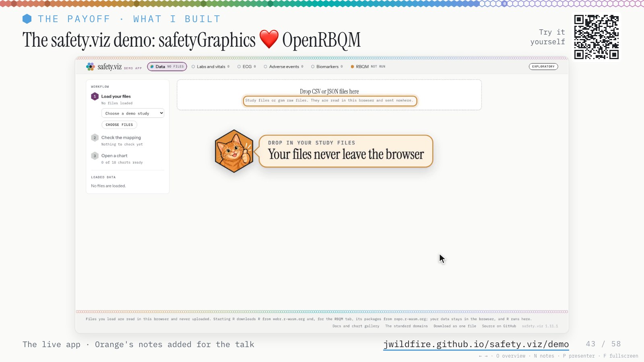Click the safety.viz flower logo icon
Image resolution: width=644 pixels, height=362 pixels.
[x=91, y=67]
